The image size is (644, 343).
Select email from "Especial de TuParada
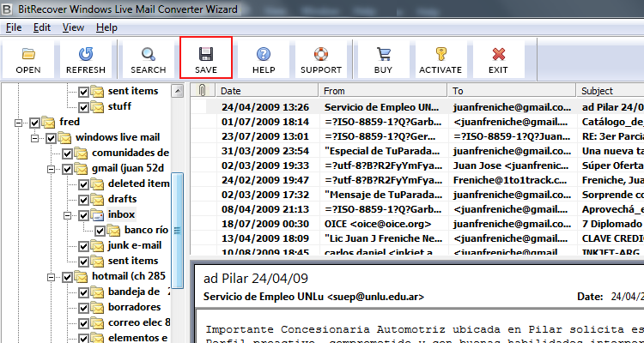(416, 151)
